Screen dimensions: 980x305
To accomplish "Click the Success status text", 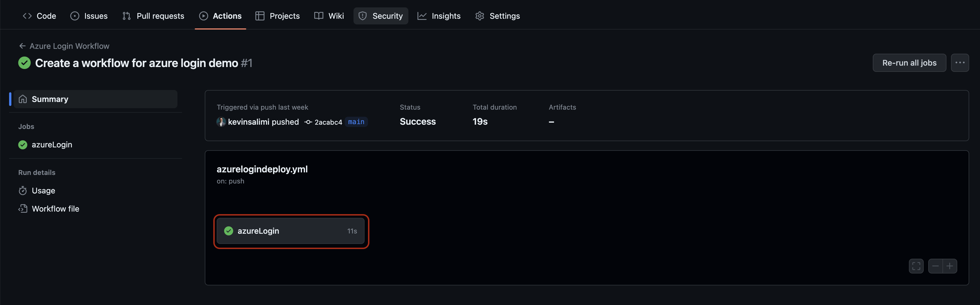I will pyautogui.click(x=418, y=122).
